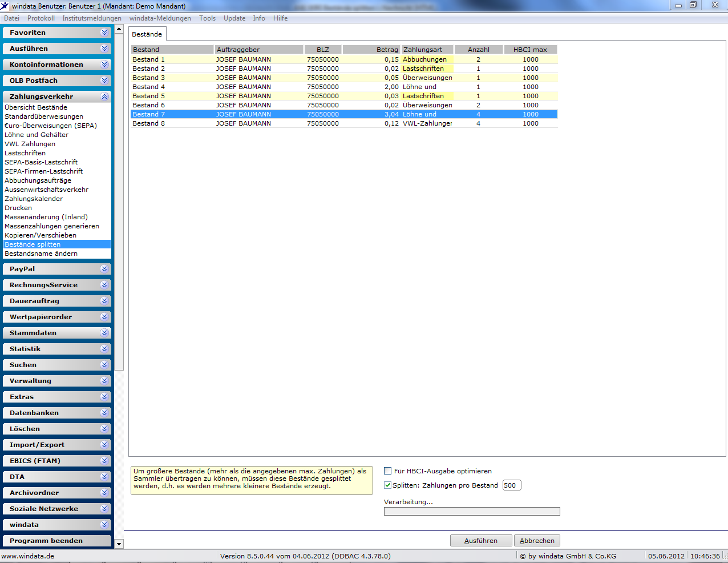
Task: Open the Update menu
Action: click(x=234, y=18)
